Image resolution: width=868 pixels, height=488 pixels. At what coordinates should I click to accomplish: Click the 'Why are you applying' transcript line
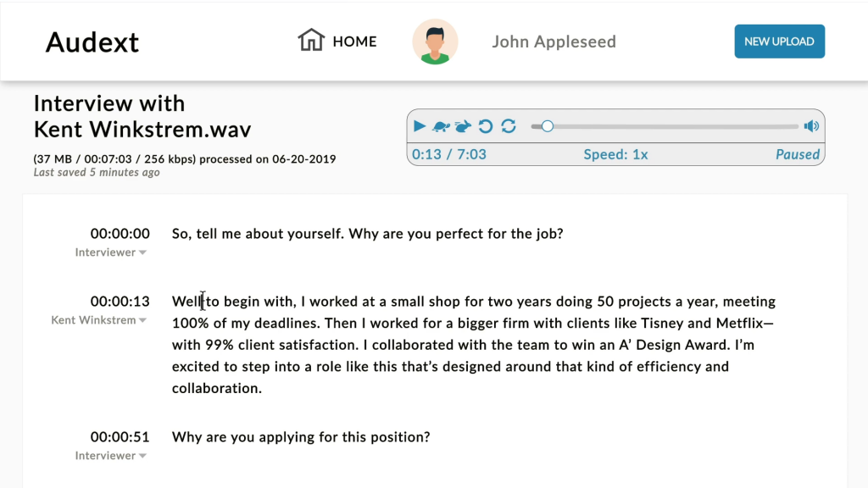[x=301, y=437]
